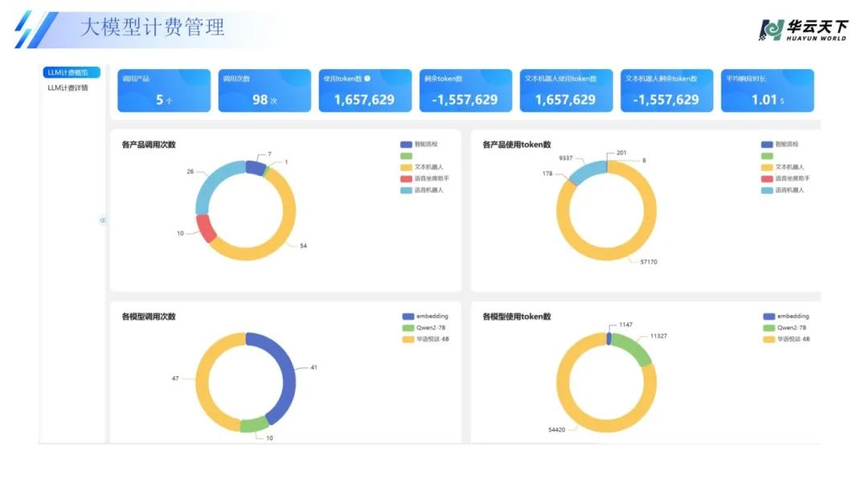
Task: Open the LLM计费概览 menu item
Action: [68, 73]
